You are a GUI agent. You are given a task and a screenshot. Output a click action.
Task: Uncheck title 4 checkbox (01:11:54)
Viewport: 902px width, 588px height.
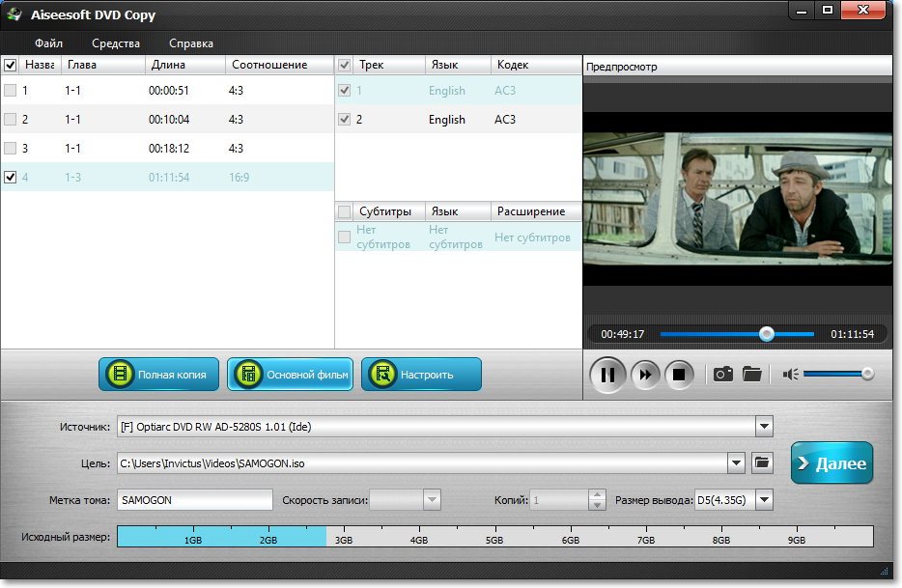11,177
